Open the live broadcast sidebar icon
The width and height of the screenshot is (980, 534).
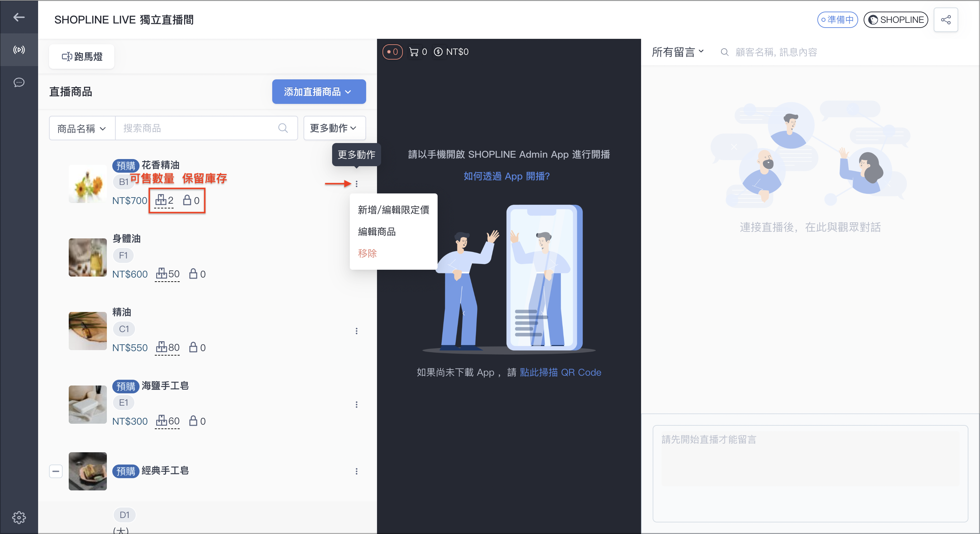pos(19,50)
